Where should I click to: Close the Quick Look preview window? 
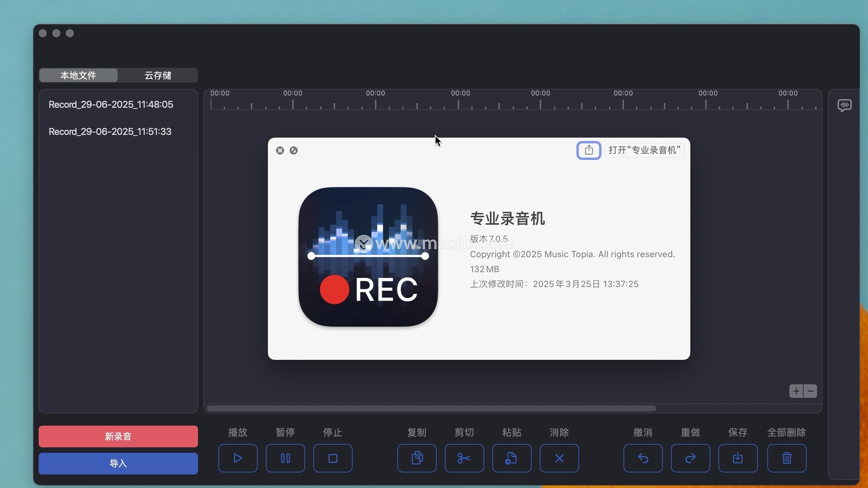pos(280,150)
